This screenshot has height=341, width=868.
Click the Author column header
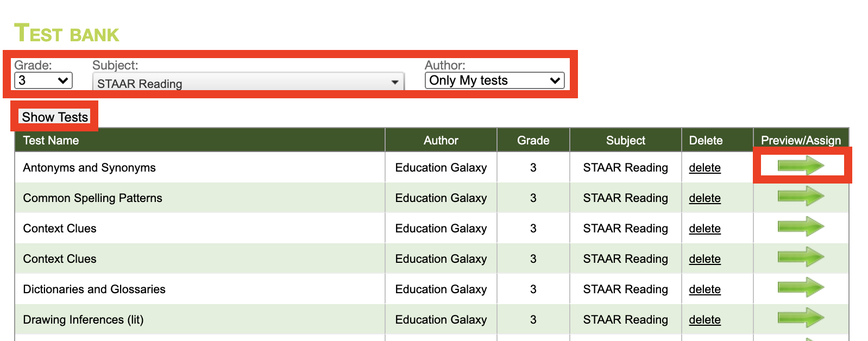[441, 141]
